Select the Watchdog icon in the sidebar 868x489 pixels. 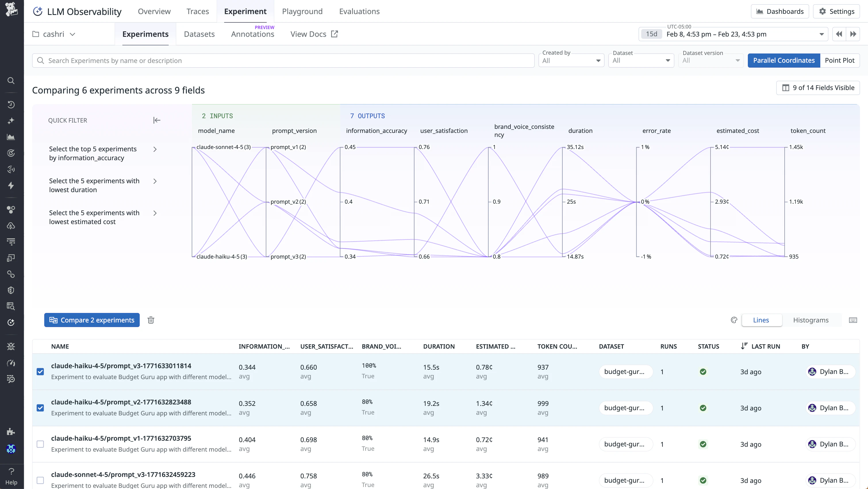pyautogui.click(x=11, y=153)
